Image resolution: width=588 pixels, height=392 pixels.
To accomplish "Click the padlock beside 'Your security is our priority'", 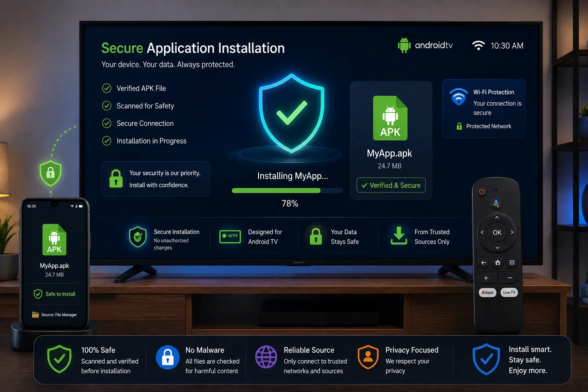I will pos(116,178).
